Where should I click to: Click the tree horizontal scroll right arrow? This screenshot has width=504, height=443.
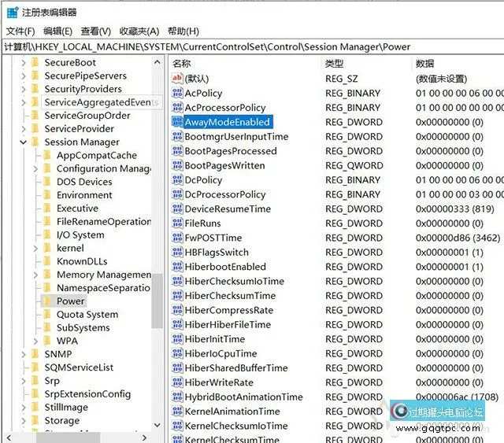[x=144, y=437]
